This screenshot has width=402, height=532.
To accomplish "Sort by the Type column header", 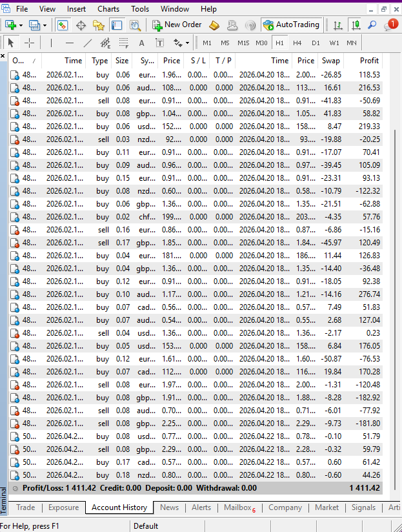I will coord(97,61).
